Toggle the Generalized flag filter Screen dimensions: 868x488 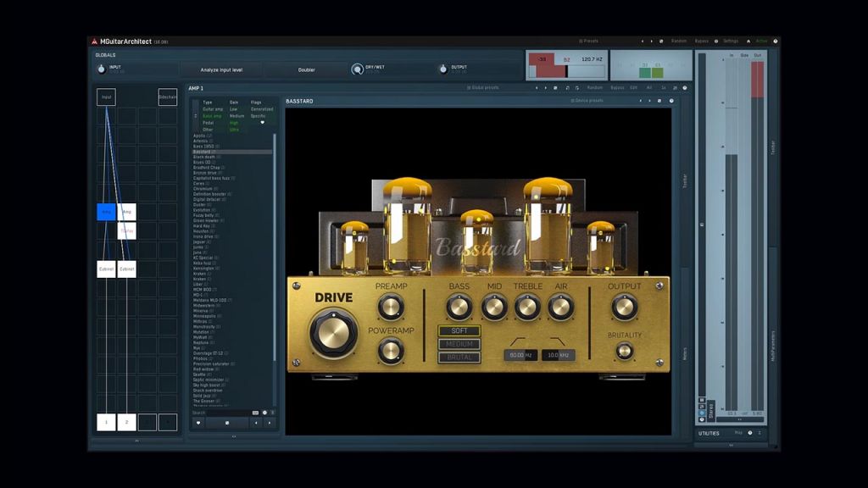point(262,109)
